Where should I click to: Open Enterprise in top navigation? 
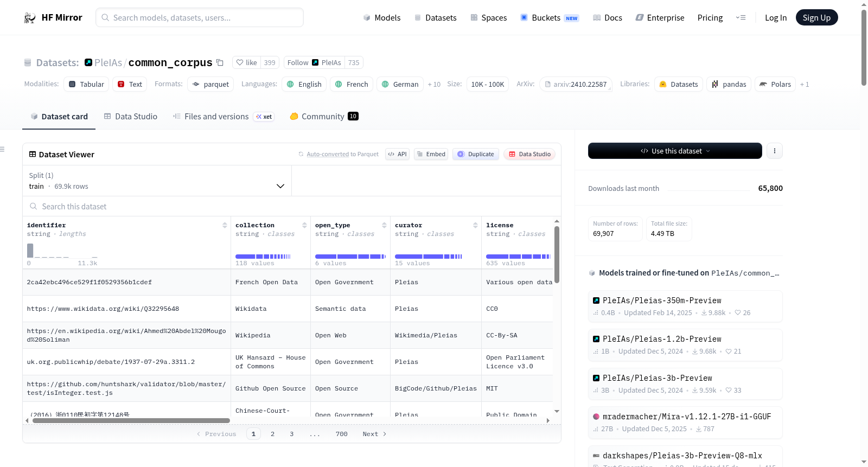pos(660,18)
